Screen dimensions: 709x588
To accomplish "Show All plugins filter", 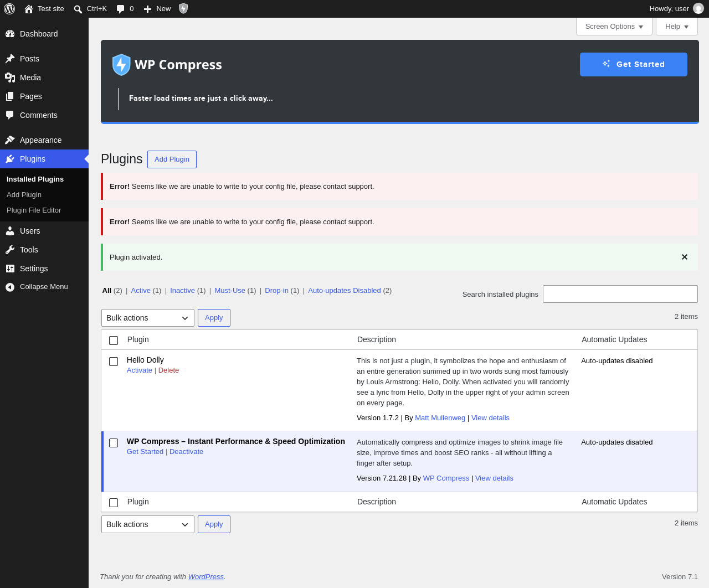I will point(106,291).
